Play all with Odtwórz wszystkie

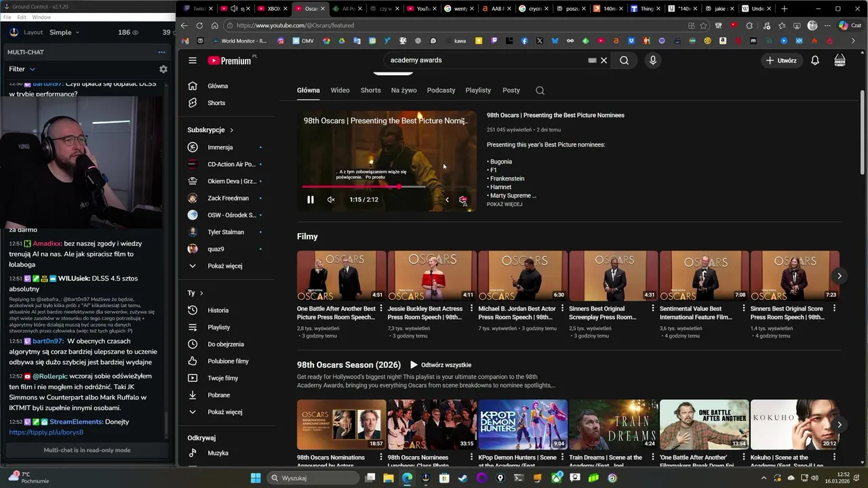[439, 365]
